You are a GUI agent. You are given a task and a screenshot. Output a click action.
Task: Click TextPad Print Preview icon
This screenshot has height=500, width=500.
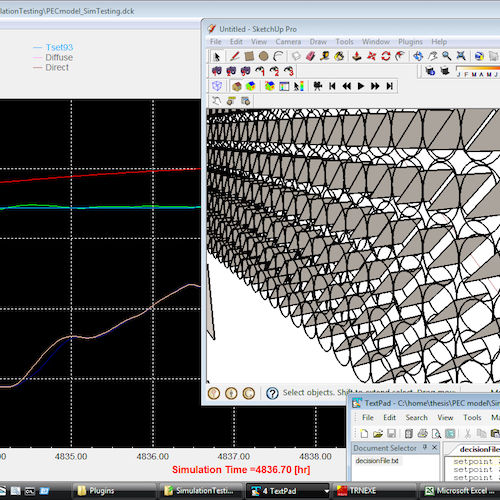tap(436, 433)
